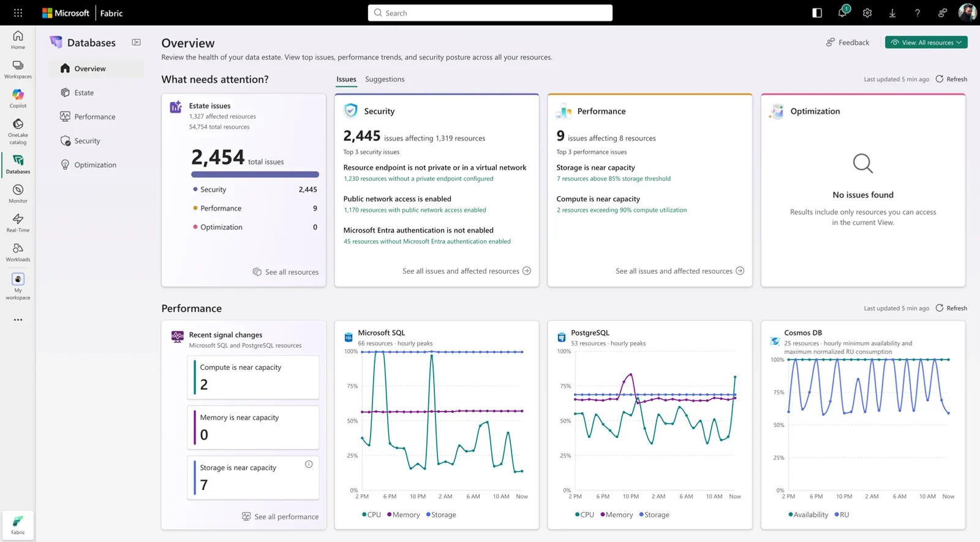This screenshot has width=980, height=542.
Task: Collapse the Databases navigation pane
Action: (136, 42)
